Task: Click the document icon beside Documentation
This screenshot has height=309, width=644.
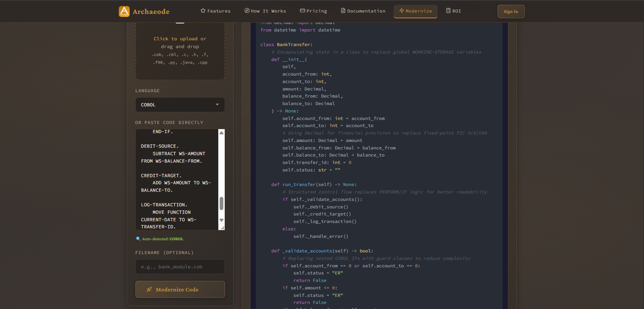Action: tap(343, 11)
